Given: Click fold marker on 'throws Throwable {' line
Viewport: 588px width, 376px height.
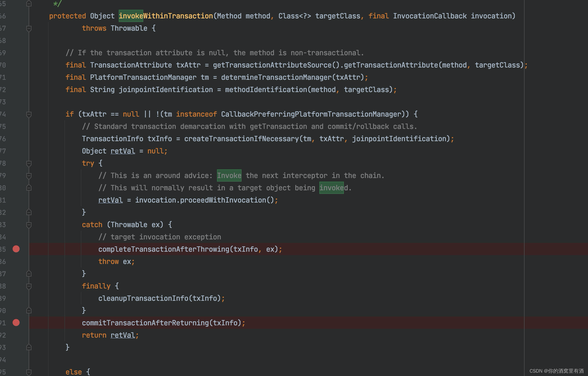Looking at the screenshot, I should pos(29,28).
